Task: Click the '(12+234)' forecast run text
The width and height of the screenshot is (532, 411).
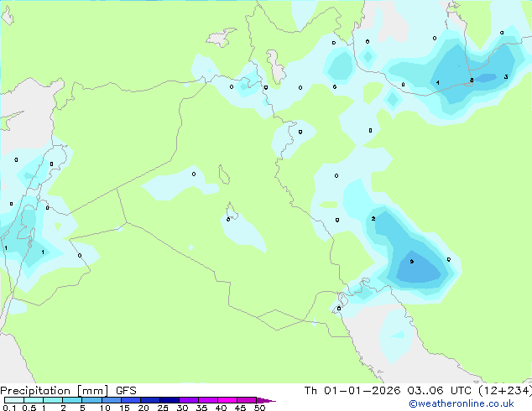Action: (505, 391)
